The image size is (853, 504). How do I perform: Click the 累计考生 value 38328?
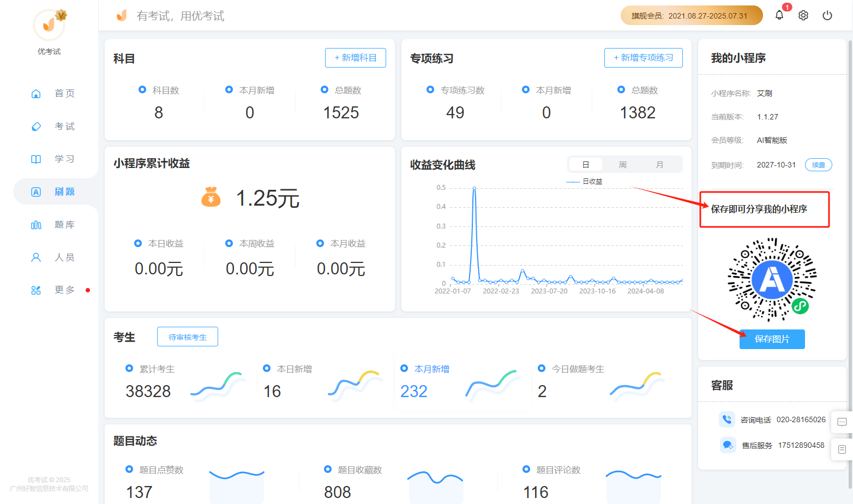[x=148, y=392]
